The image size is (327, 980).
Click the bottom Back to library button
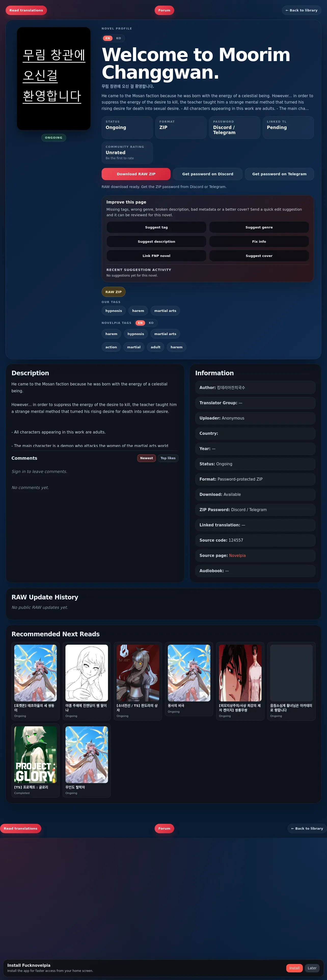pyautogui.click(x=307, y=828)
